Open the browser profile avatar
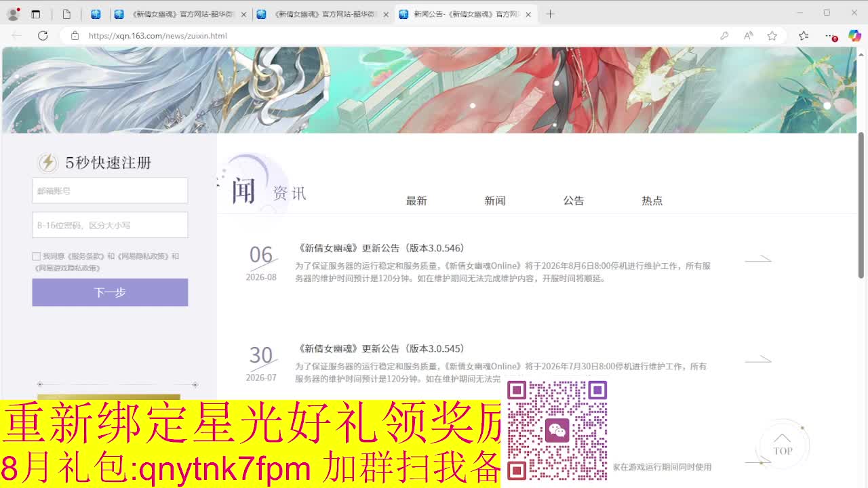Screen dimensions: 868x488 tap(13, 14)
